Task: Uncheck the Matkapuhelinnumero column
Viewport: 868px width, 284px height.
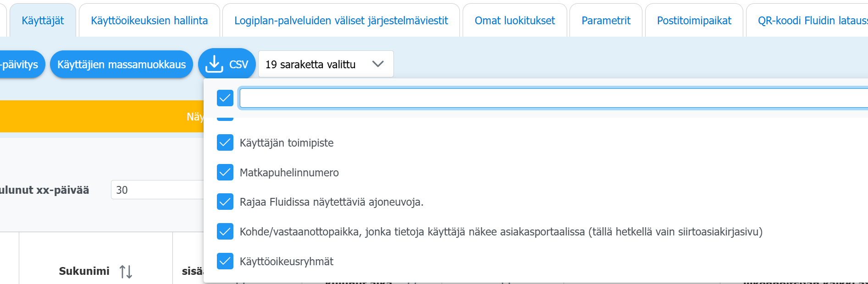Action: tap(225, 173)
